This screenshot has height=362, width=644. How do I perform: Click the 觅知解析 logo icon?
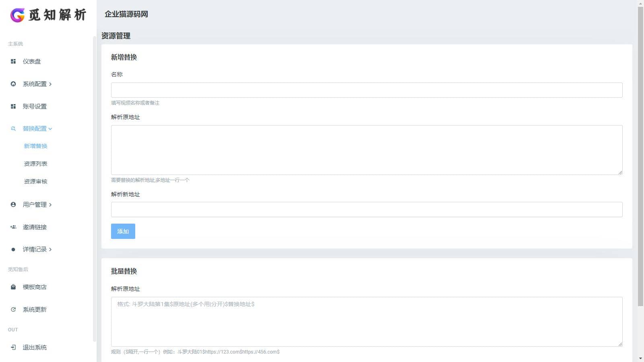[x=17, y=15]
